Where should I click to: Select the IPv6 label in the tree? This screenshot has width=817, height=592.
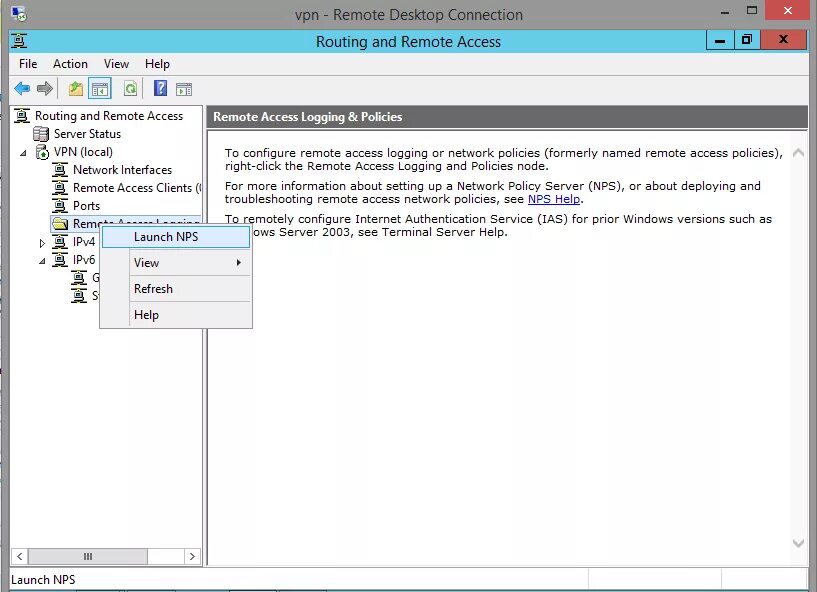pyautogui.click(x=84, y=260)
